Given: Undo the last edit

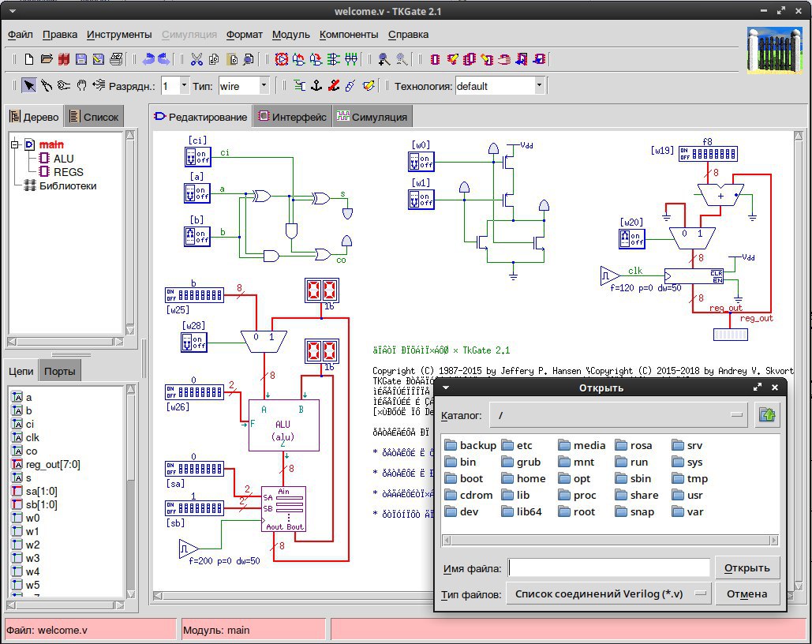Looking at the screenshot, I should (148, 59).
